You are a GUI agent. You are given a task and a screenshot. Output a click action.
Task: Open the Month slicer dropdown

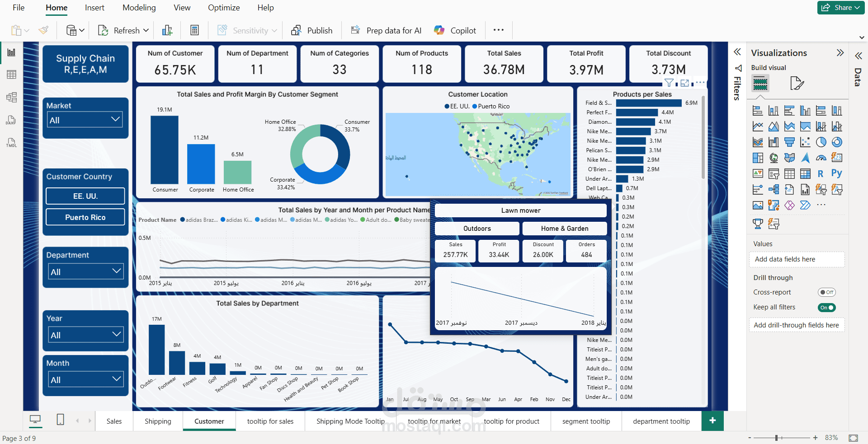pyautogui.click(x=85, y=379)
